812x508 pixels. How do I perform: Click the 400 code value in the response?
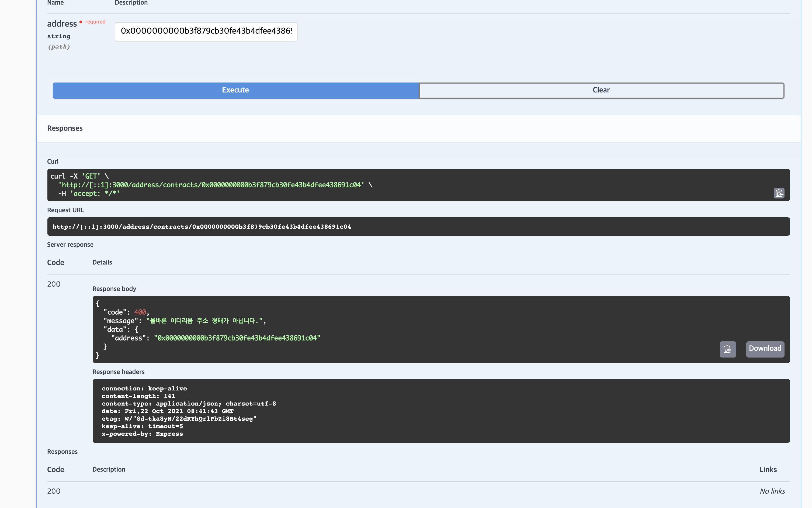click(x=140, y=312)
